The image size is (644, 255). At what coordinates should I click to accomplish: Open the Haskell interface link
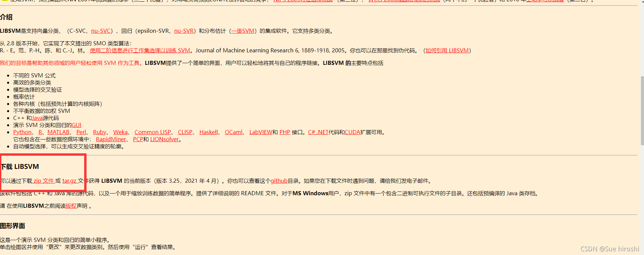[209, 132]
